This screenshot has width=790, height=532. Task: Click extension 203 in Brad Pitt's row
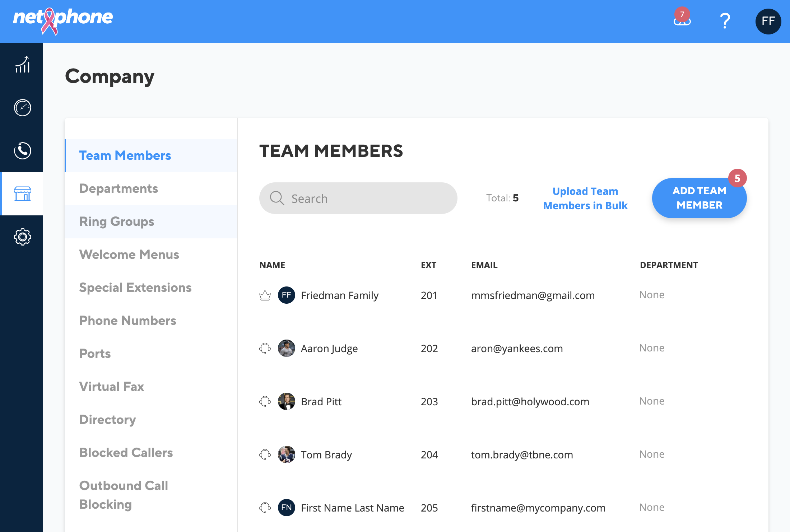429,402
